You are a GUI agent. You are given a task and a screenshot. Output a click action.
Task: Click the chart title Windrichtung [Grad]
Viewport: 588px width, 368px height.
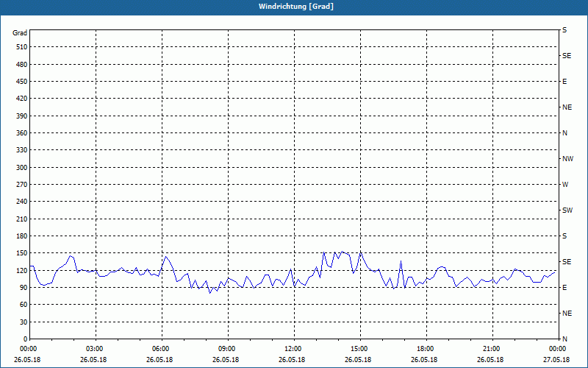(x=296, y=7)
